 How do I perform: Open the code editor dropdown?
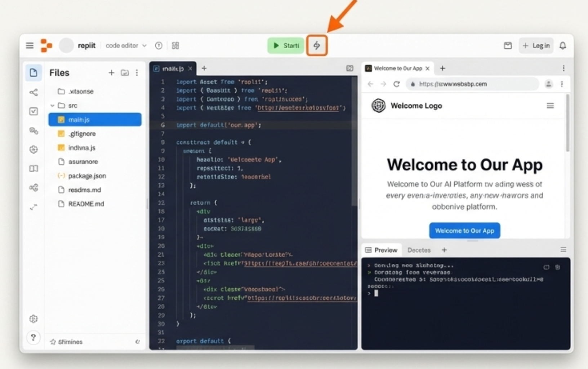pyautogui.click(x=126, y=45)
